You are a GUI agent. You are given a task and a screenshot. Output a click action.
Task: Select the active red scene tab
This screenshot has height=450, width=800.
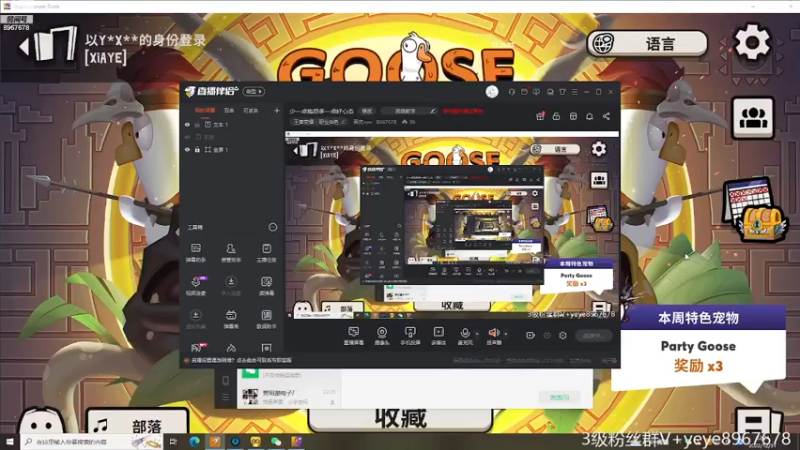click(205, 110)
